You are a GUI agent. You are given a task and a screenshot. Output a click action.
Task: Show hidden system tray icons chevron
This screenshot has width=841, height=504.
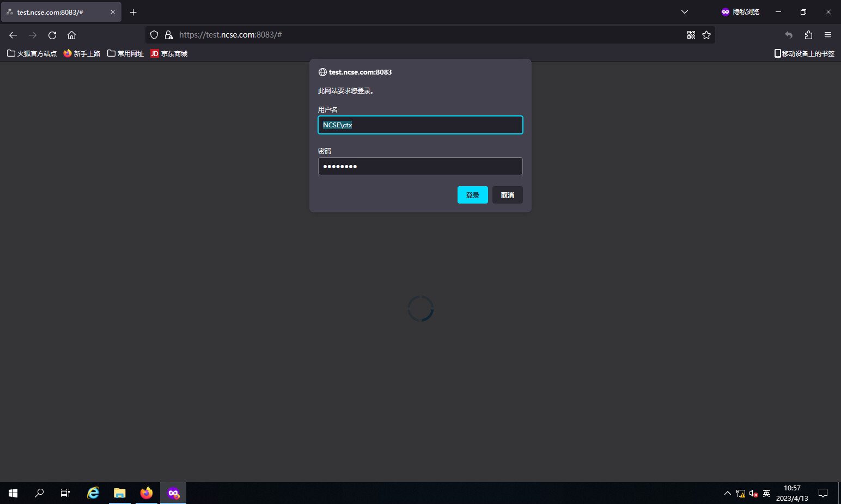727,493
